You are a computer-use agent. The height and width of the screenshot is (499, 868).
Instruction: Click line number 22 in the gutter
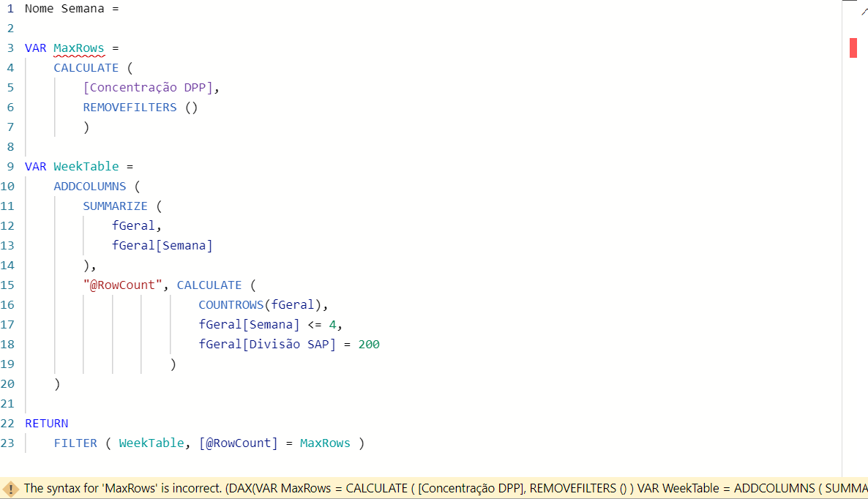click(8, 424)
